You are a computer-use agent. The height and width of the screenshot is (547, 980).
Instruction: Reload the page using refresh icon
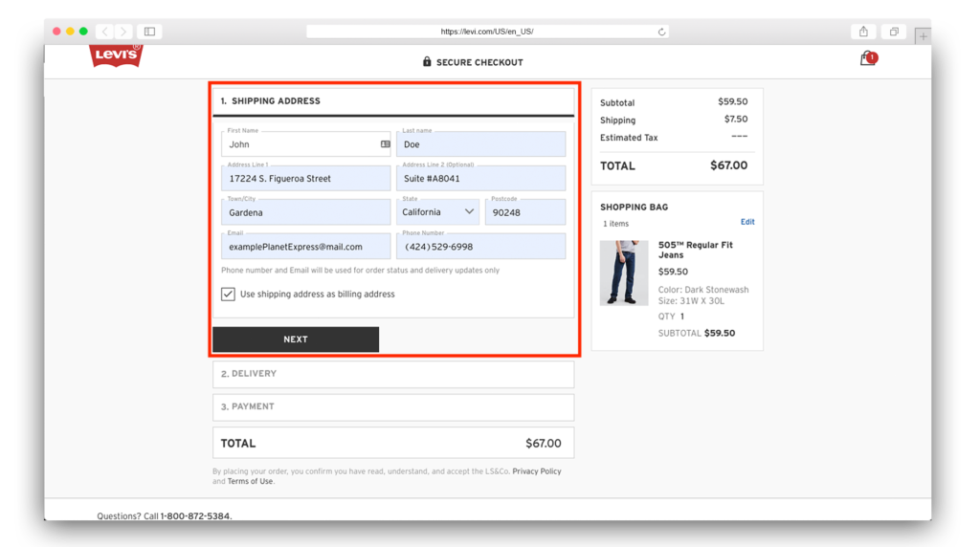click(661, 32)
